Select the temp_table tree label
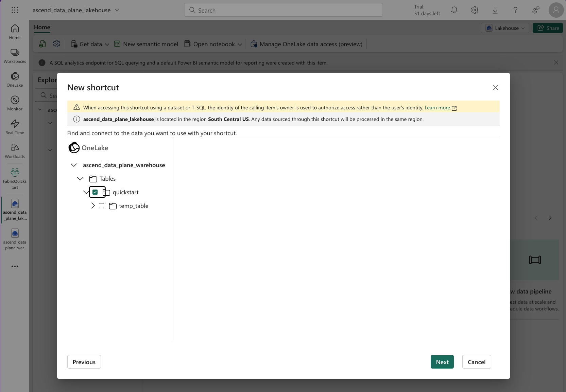This screenshot has width=566, height=392. click(134, 206)
